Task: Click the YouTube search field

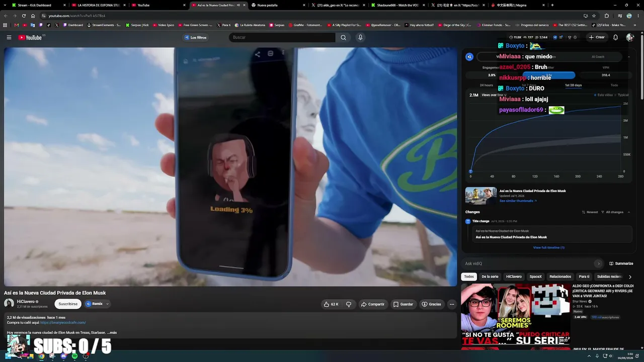Action: (282, 38)
